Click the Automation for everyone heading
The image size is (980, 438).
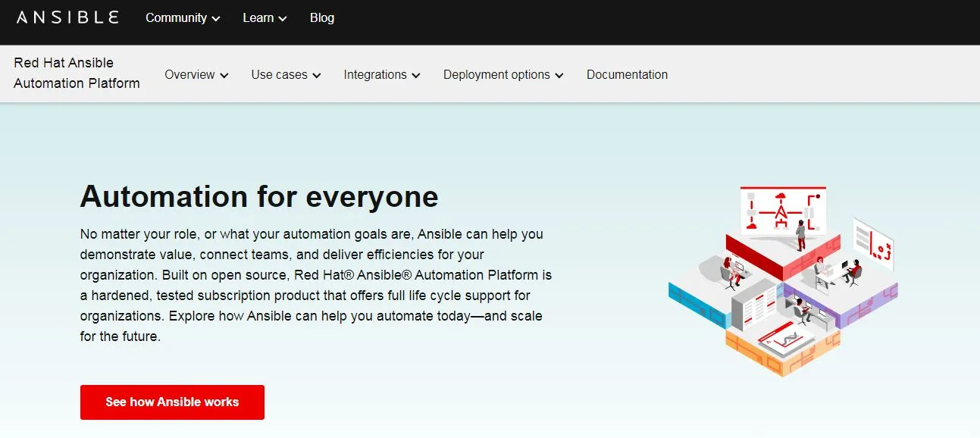pos(259,197)
